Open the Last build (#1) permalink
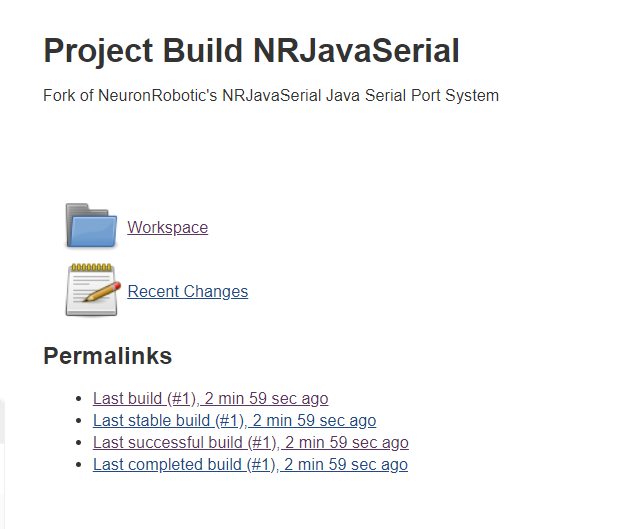The width and height of the screenshot is (626, 529). (210, 398)
